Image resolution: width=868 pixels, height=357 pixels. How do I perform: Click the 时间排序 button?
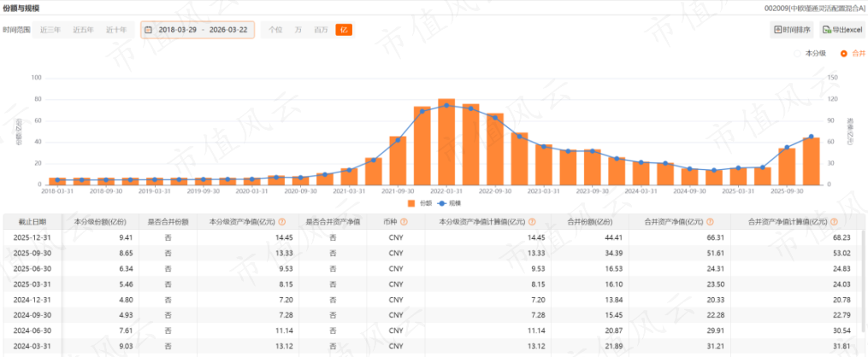tap(791, 30)
